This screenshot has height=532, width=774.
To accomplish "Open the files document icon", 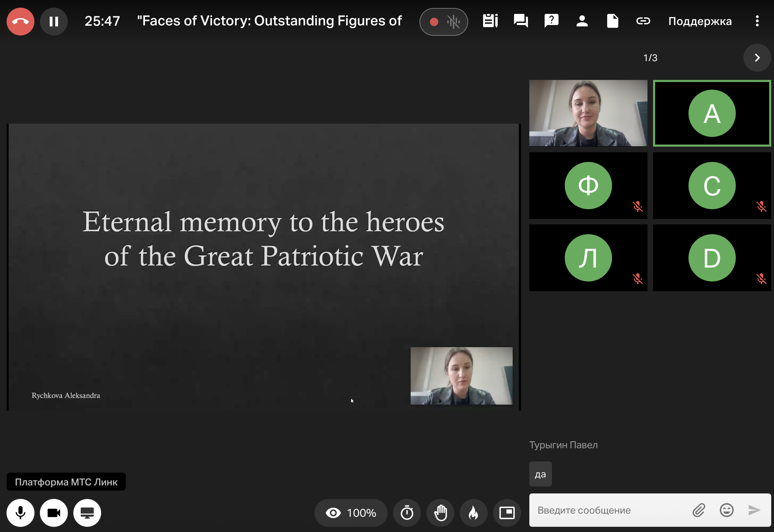I will click(612, 21).
